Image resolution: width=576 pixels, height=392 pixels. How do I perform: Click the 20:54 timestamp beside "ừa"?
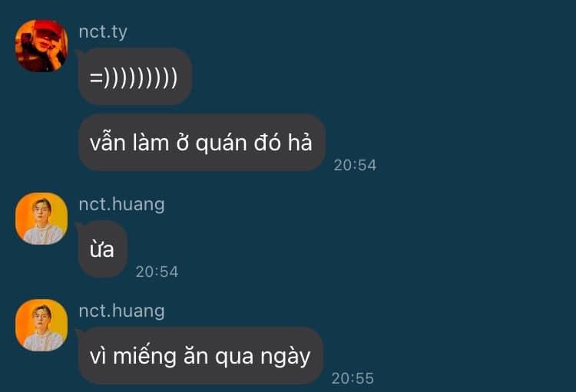click(157, 272)
